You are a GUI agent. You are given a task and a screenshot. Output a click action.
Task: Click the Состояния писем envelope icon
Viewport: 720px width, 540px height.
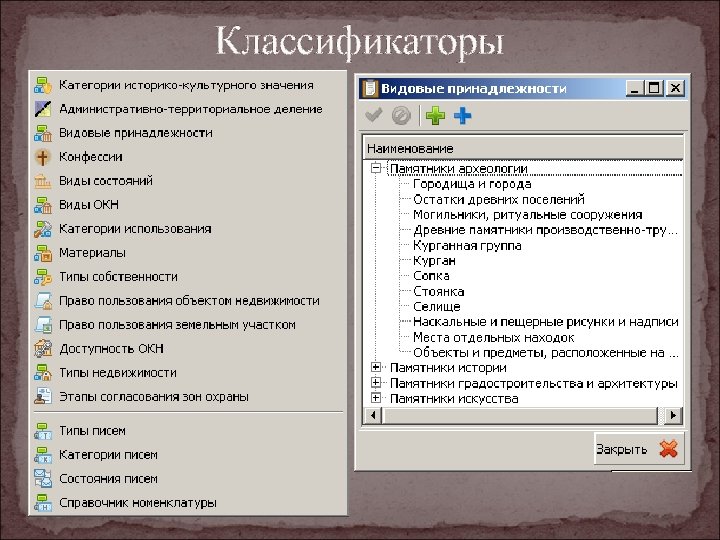tap(43, 478)
